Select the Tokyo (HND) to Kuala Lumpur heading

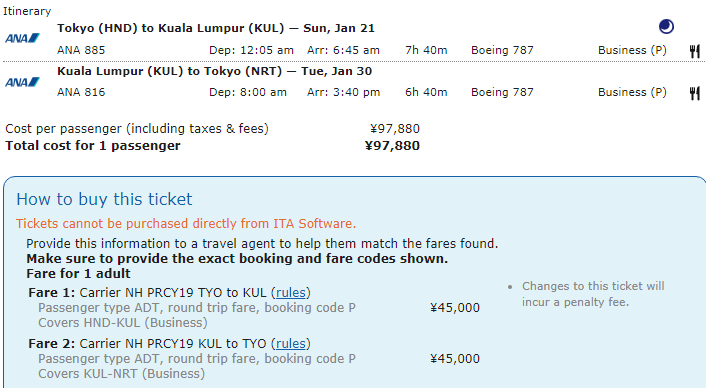(216, 28)
